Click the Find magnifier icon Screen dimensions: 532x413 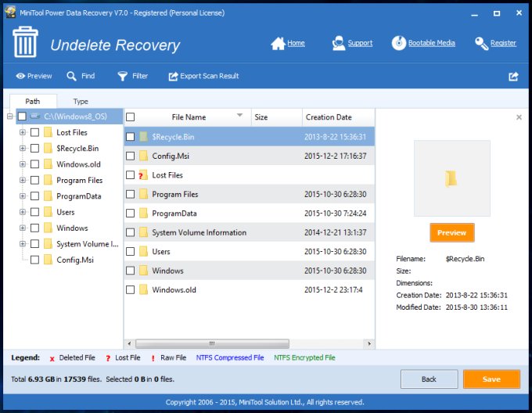[71, 76]
